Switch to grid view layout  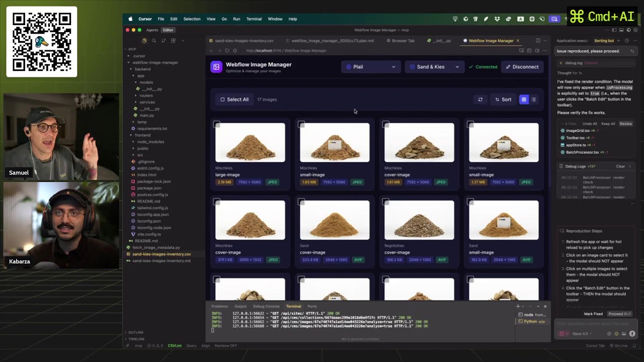point(524,100)
